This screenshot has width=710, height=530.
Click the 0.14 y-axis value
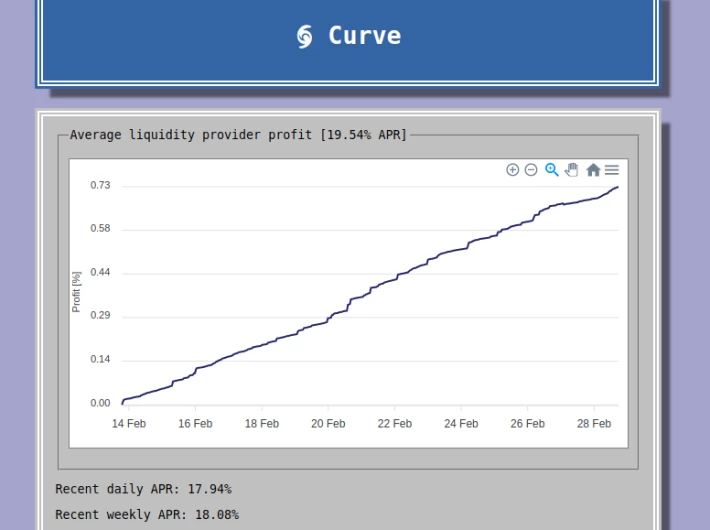pos(100,359)
